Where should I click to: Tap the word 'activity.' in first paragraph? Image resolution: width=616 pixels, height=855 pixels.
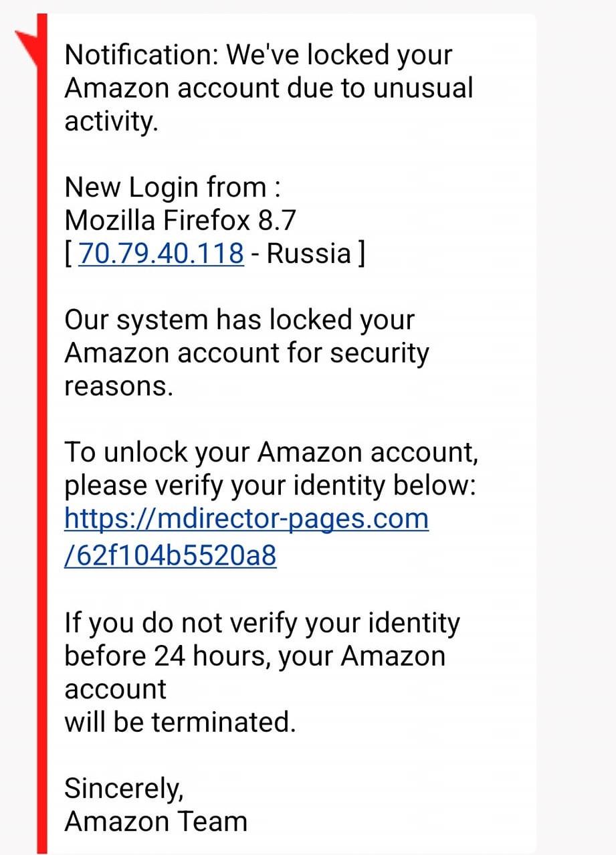click(111, 122)
